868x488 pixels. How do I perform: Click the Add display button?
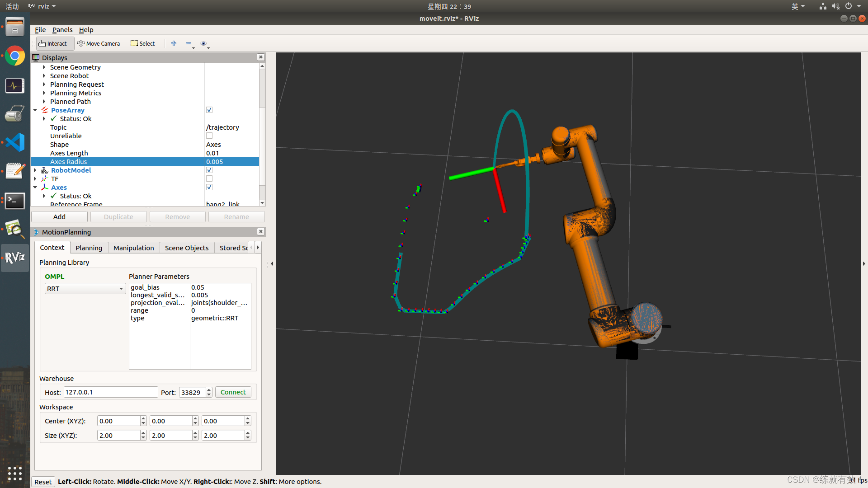59,217
